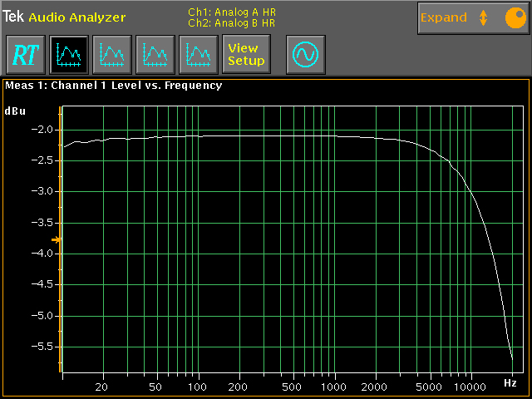532x399 pixels.
Task: Select the Ch2: Analog B HR label
Action: point(231,22)
